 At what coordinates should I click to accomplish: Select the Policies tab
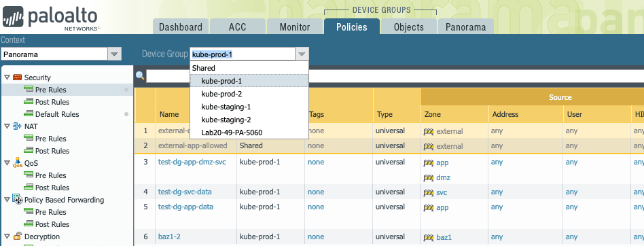[x=352, y=27]
